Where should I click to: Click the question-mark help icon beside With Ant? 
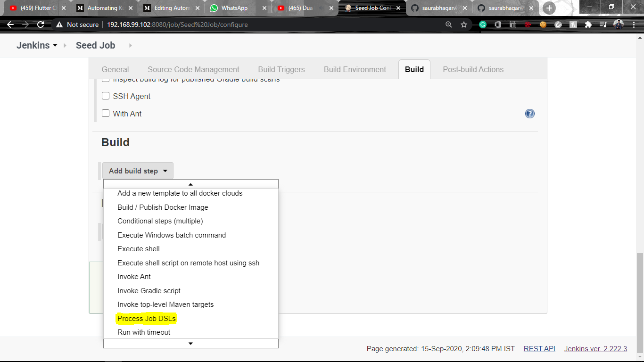click(x=529, y=114)
